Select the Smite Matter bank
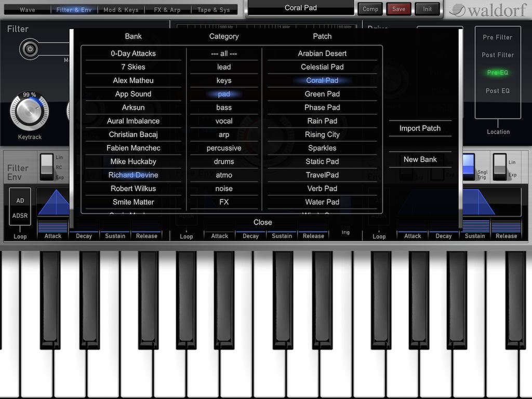The height and width of the screenshot is (399, 532). pyautogui.click(x=134, y=202)
